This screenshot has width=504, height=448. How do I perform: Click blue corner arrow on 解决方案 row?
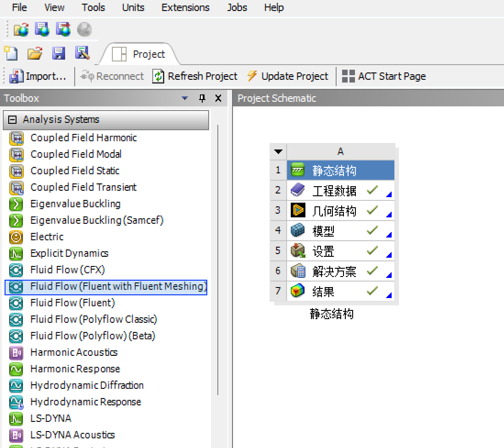coord(389,275)
